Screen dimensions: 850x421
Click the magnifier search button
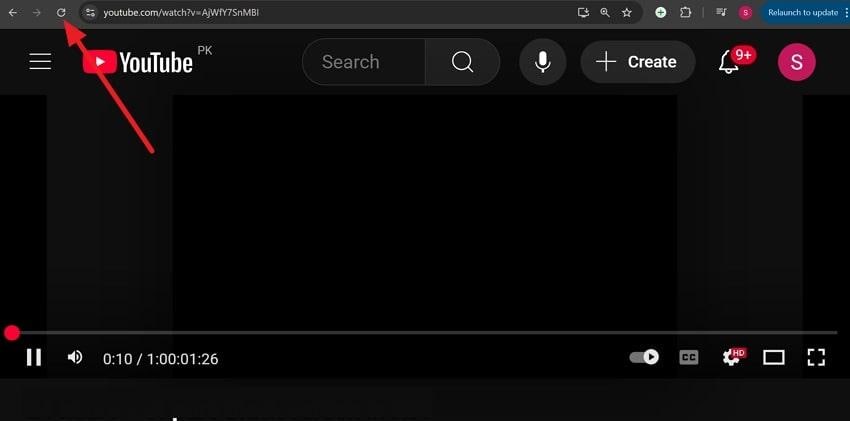(462, 62)
